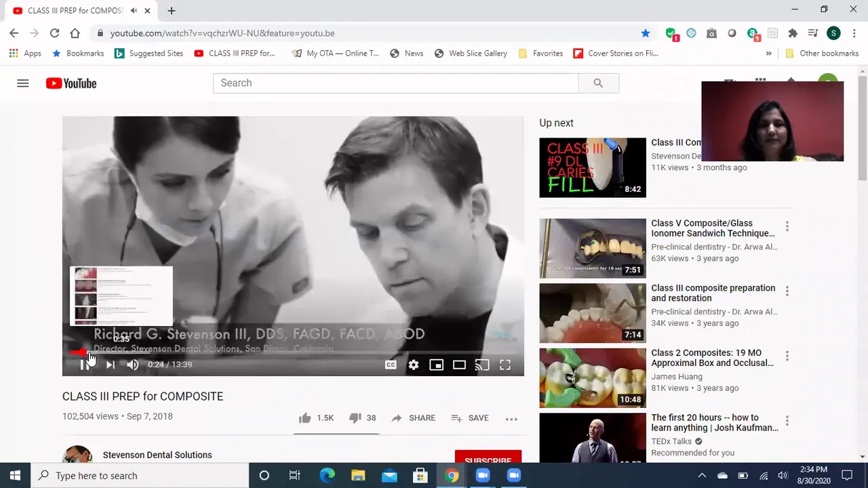Click the address bar URL
Image resolution: width=868 pixels, height=488 pixels.
point(222,33)
